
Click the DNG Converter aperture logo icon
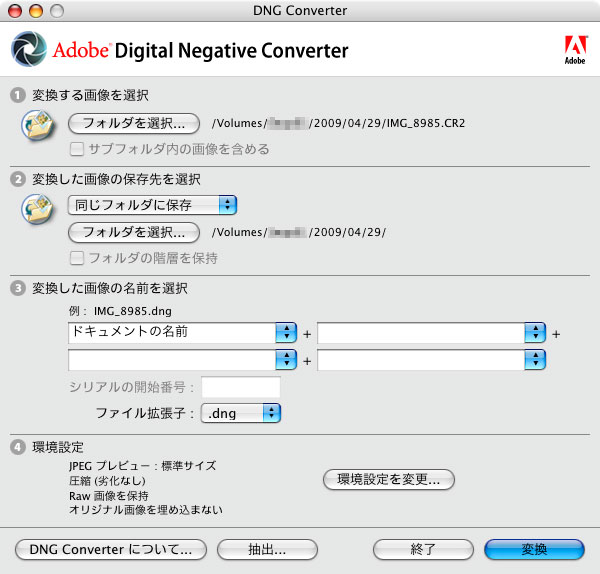(x=29, y=49)
